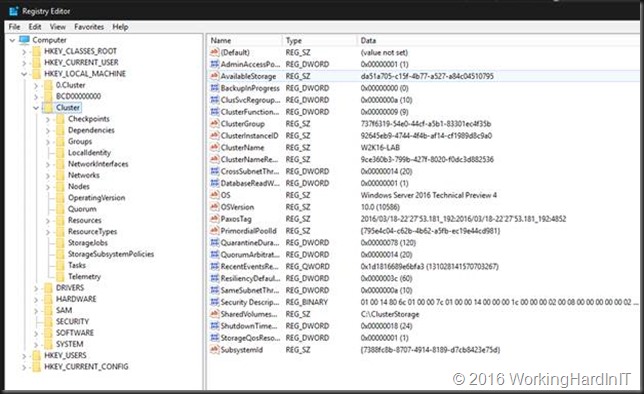Click the DWORD icon for AdminAccessPo...

[214, 64]
